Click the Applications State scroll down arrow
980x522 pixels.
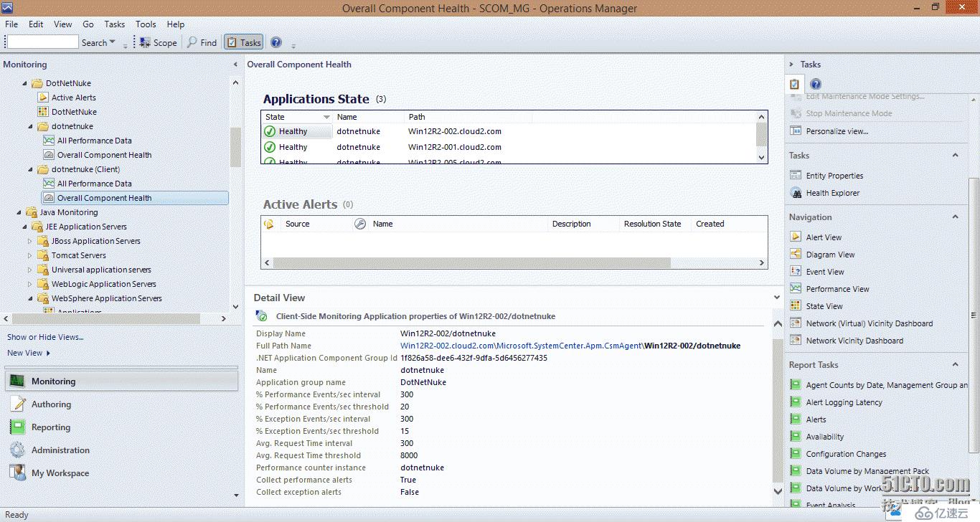762,158
